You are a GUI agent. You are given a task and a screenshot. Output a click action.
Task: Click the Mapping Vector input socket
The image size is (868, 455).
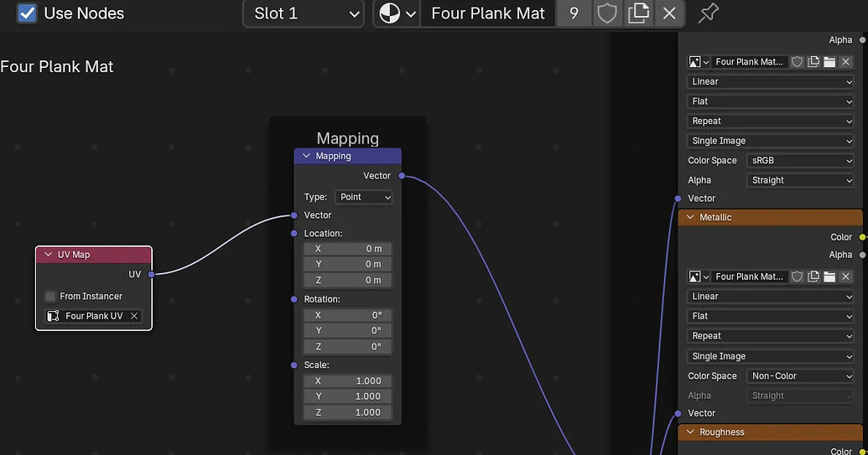pos(294,215)
